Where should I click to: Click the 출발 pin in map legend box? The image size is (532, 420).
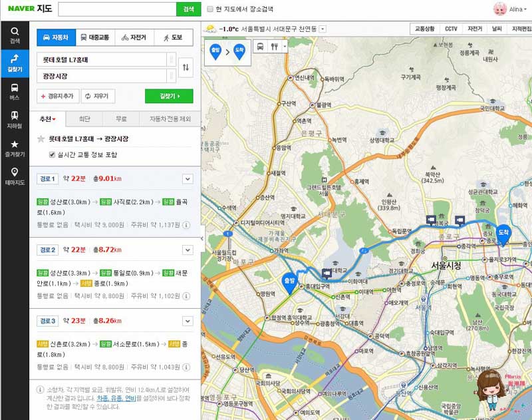tap(215, 52)
